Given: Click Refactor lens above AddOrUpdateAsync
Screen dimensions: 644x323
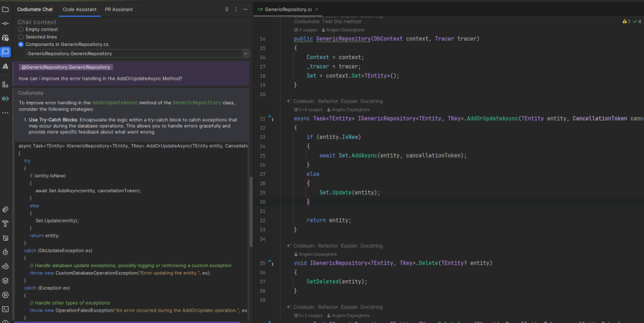Looking at the screenshot, I should 328,101.
